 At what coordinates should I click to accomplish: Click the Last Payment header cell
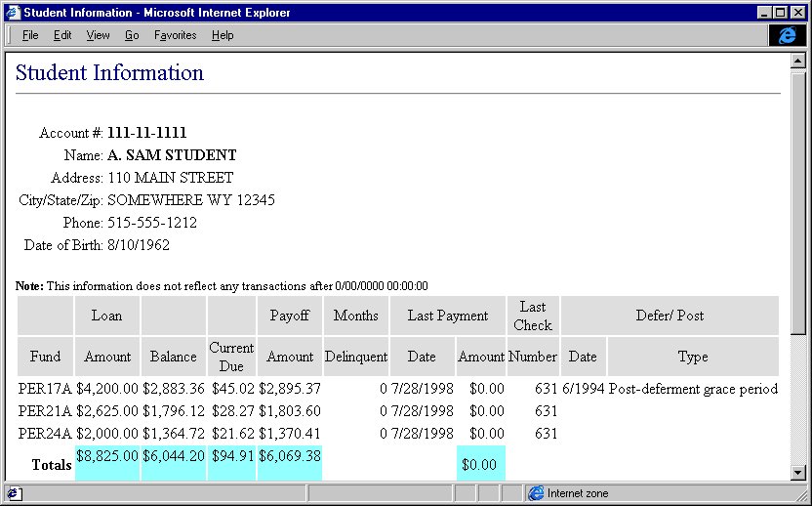[448, 316]
